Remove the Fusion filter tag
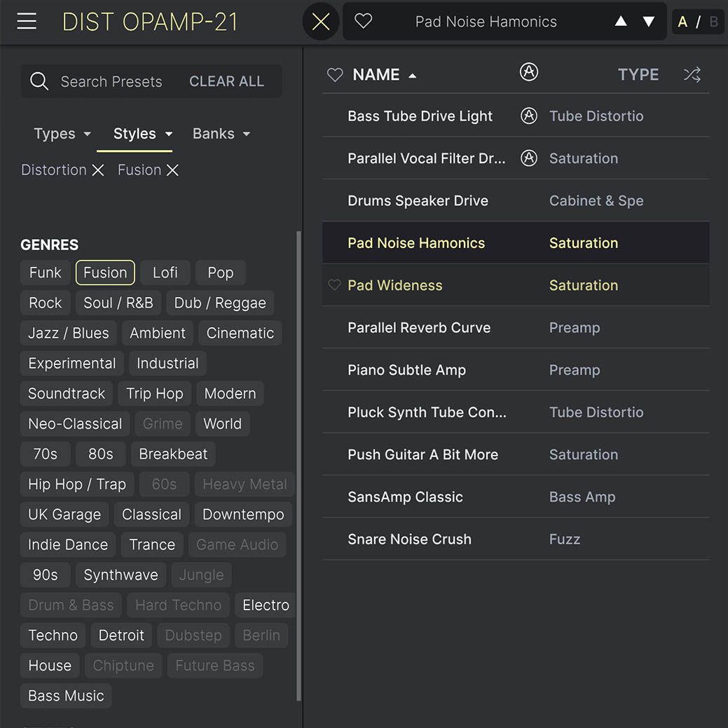The height and width of the screenshot is (728, 728). coord(172,170)
